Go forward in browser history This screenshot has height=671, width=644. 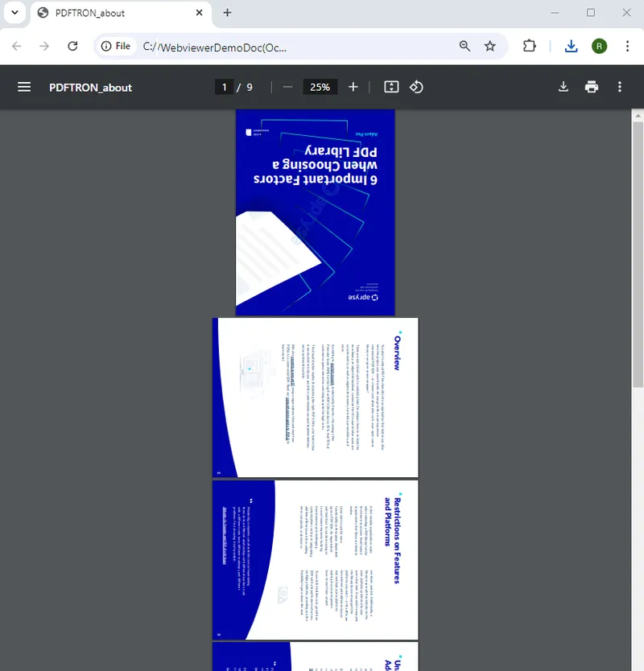44,46
